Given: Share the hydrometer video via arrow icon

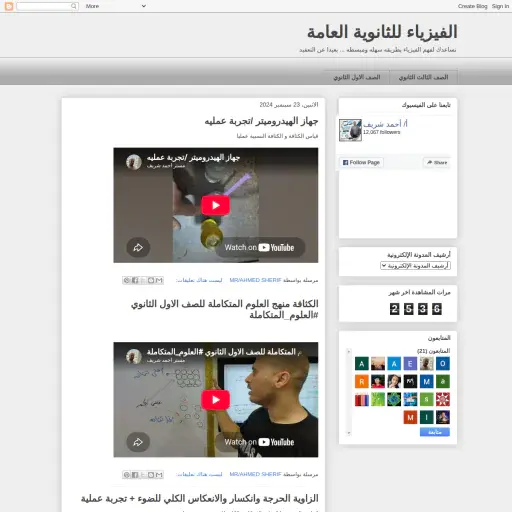Looking at the screenshot, I should pos(138,247).
